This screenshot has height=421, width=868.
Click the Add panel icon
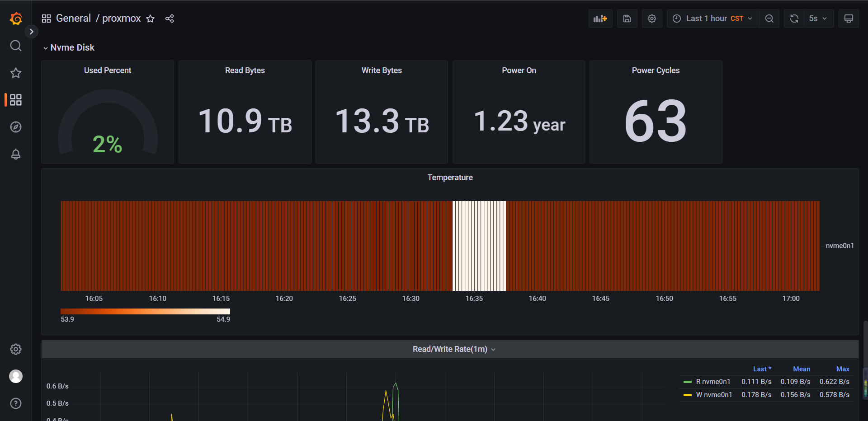point(600,19)
